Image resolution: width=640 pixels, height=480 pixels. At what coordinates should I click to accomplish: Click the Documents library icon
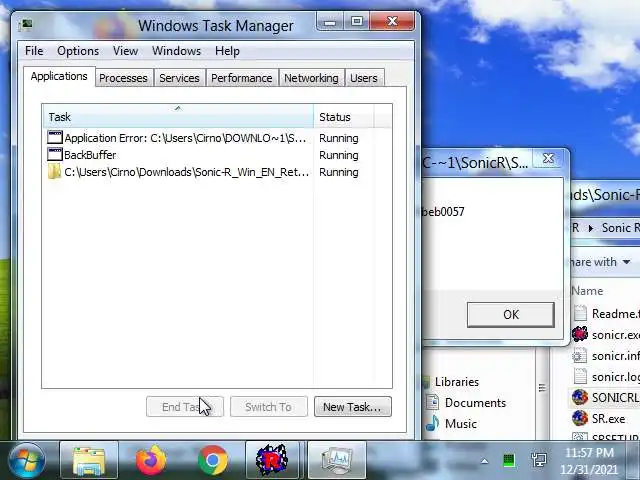[432, 402]
